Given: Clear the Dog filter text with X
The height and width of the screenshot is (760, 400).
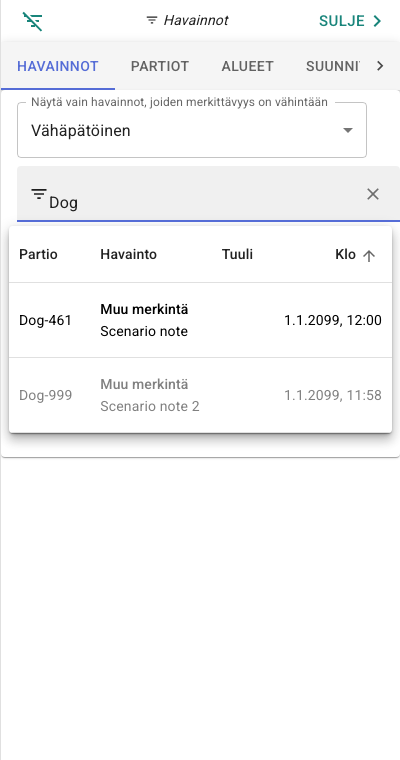Looking at the screenshot, I should pyautogui.click(x=372, y=194).
